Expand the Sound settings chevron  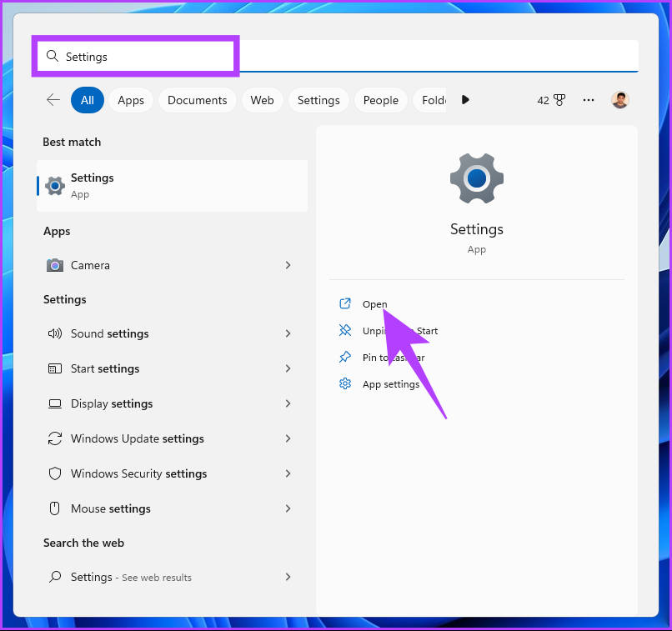[288, 333]
